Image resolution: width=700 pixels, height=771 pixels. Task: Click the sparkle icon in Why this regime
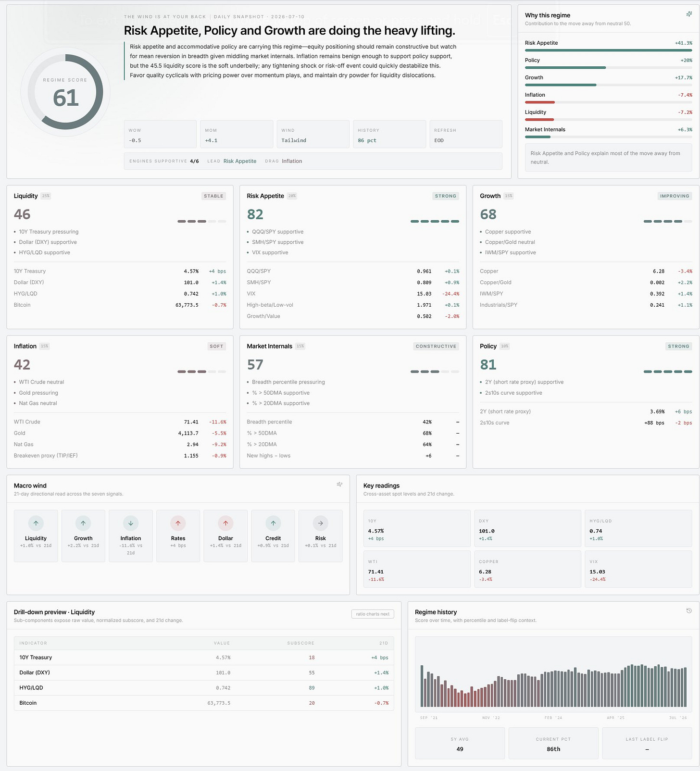click(689, 14)
